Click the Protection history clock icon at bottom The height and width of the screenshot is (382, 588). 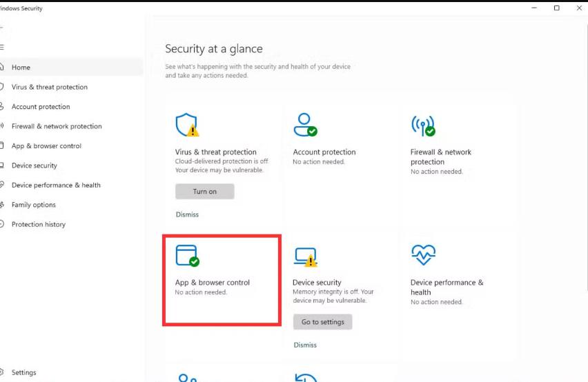(x=306, y=377)
